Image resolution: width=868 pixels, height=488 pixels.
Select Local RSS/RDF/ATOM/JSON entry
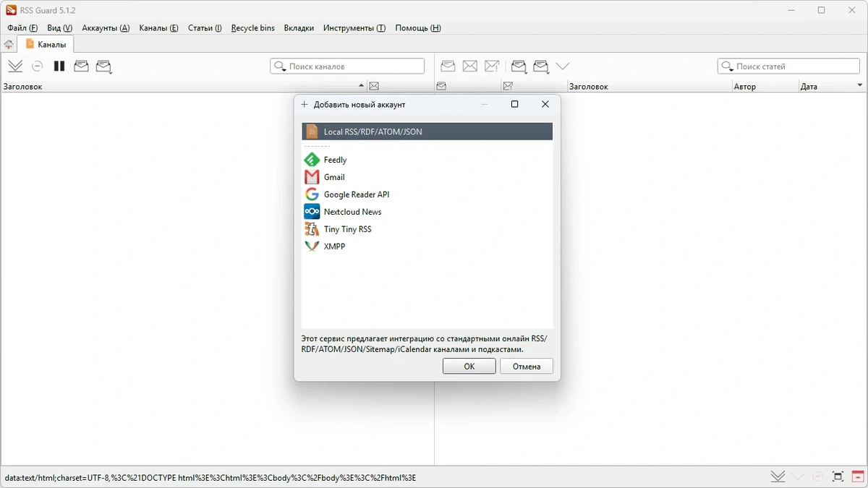(427, 132)
